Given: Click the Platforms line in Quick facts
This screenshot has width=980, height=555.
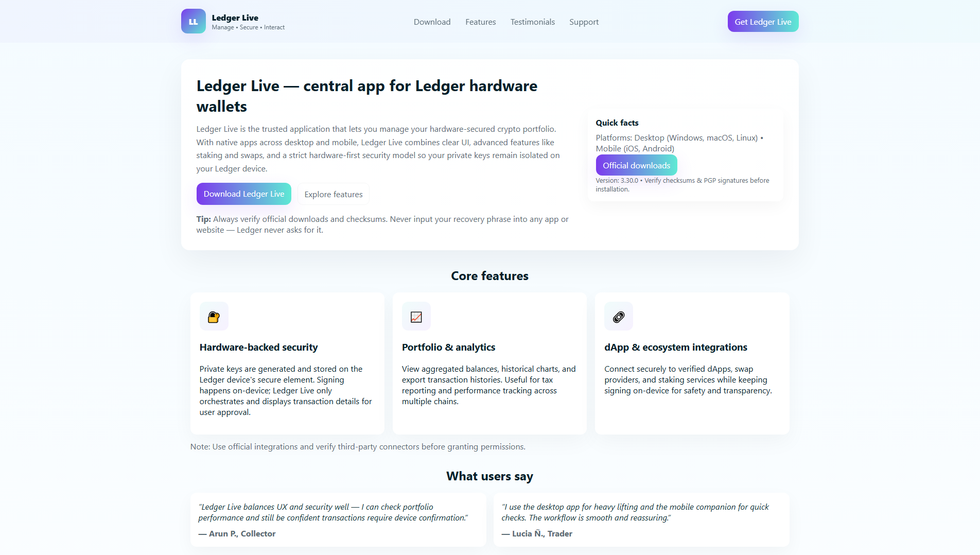Looking at the screenshot, I should click(x=679, y=143).
